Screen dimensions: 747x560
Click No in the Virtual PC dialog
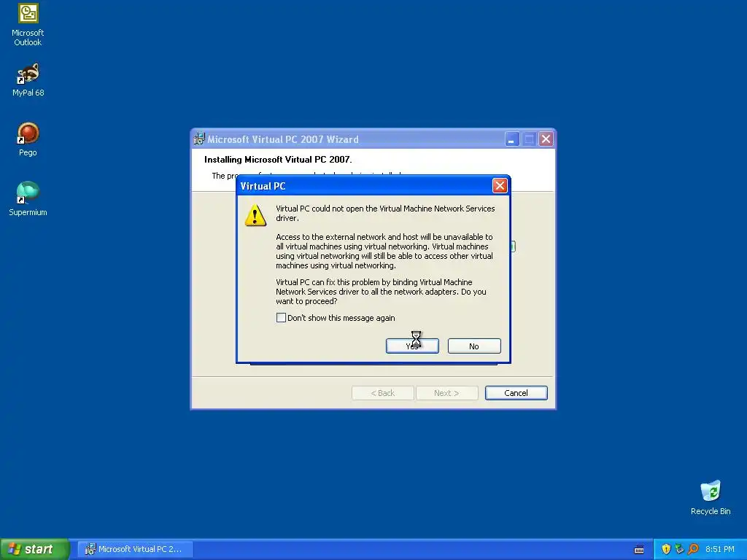[x=474, y=346]
